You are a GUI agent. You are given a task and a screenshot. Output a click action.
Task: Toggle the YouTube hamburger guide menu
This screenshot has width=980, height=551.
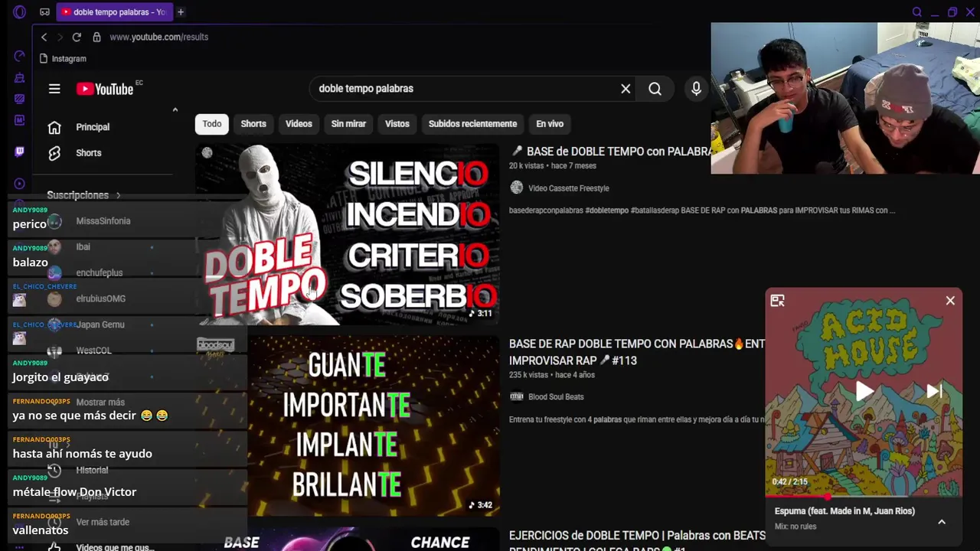click(54, 89)
